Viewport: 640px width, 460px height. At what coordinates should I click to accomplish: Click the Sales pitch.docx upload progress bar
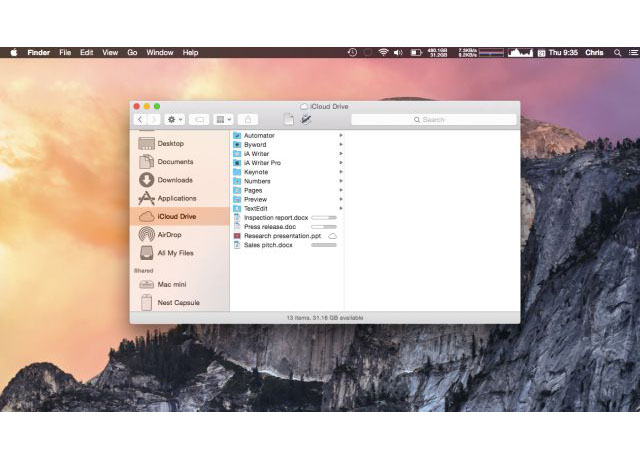pos(324,245)
